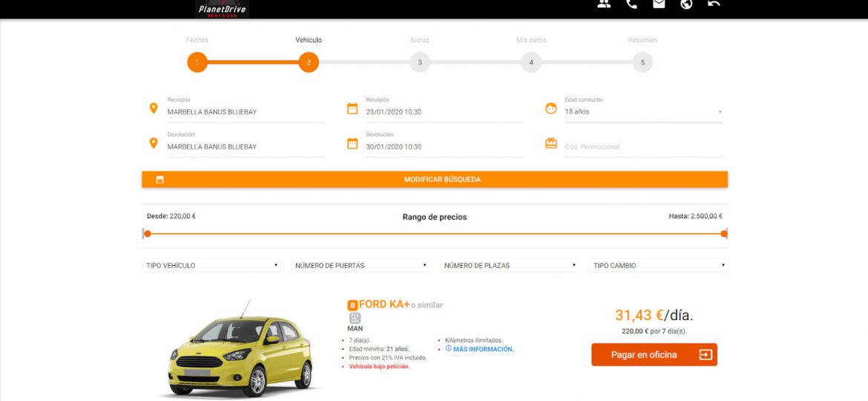Viewport: 868px width, 401px height.
Task: Click the Desde: 220,00 € label
Action: (x=171, y=216)
